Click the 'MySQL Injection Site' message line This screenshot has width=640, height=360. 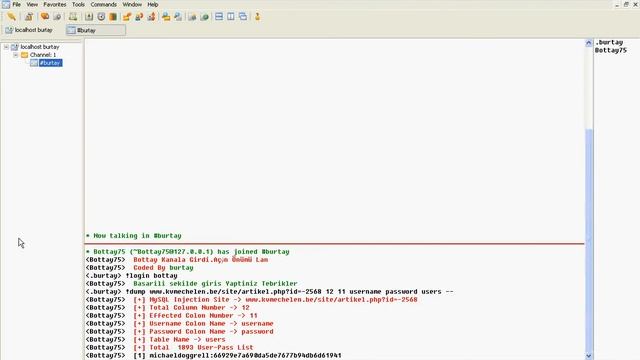click(x=251, y=300)
